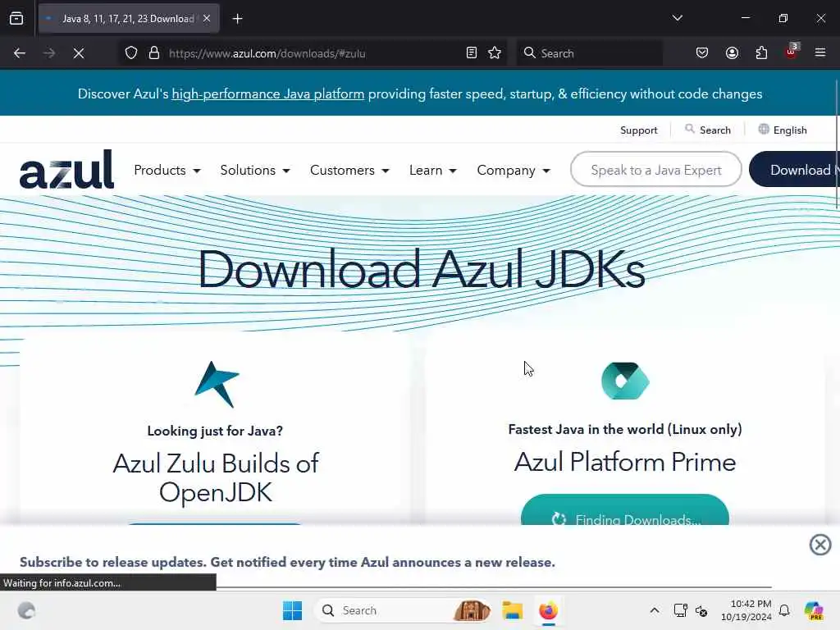Open the Windows Start menu

[293, 610]
